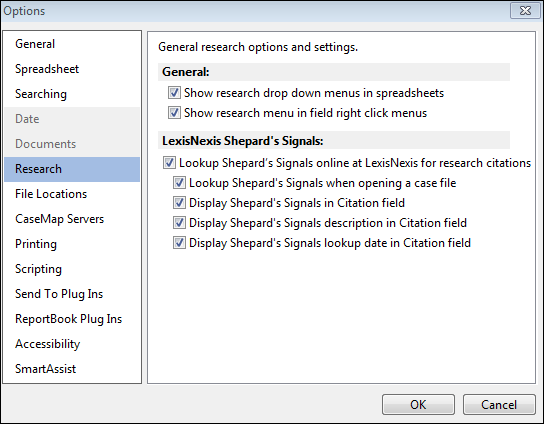Click Cancel to discard changes

[x=499, y=405]
